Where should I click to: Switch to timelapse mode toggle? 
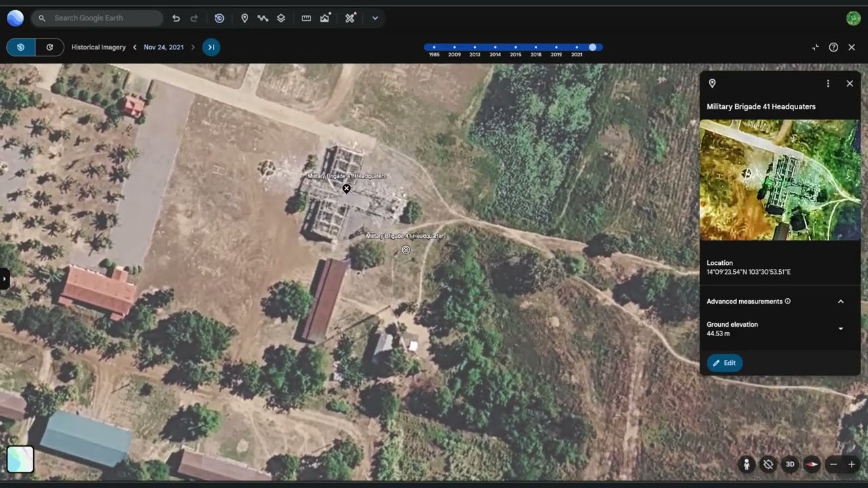[50, 47]
